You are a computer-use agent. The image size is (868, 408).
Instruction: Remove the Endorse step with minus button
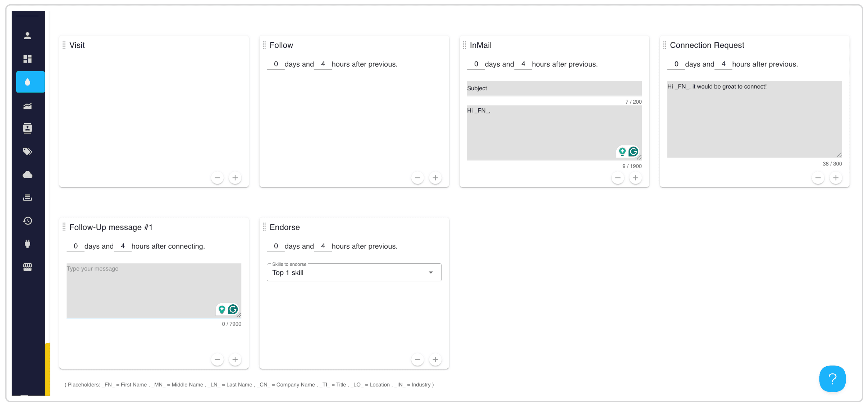pos(417,359)
